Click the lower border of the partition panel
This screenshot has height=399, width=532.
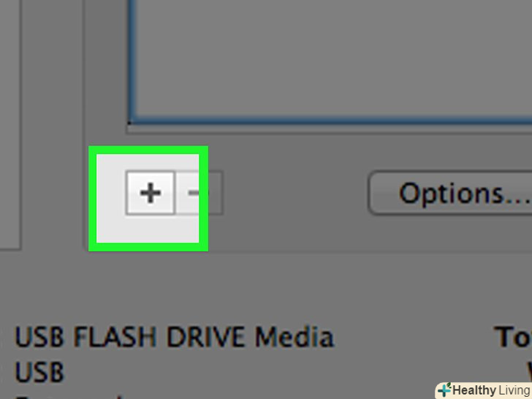(x=370, y=251)
